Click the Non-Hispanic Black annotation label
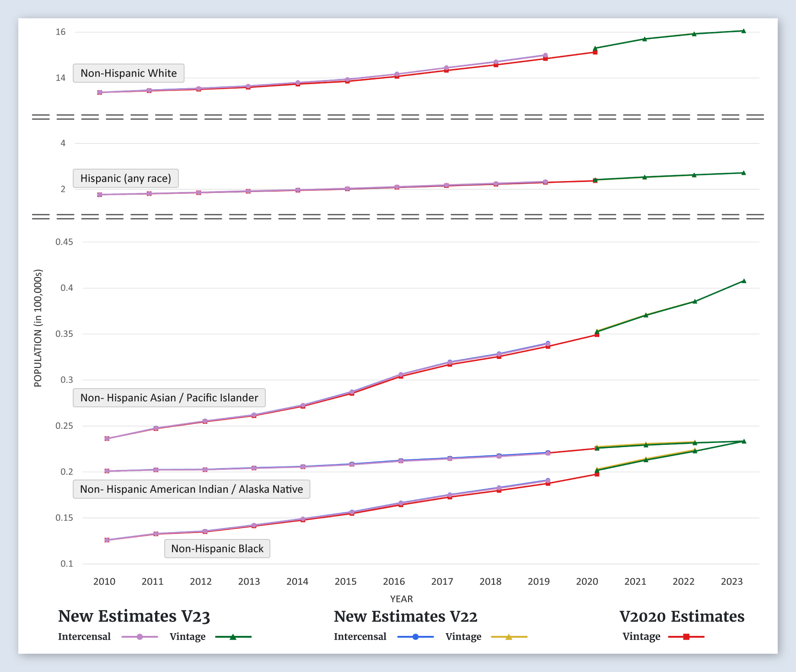Image resolution: width=796 pixels, height=672 pixels. click(217, 549)
